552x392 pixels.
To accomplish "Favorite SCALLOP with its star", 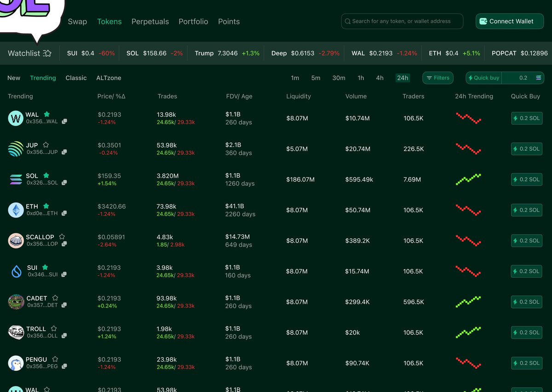I will [x=62, y=237].
